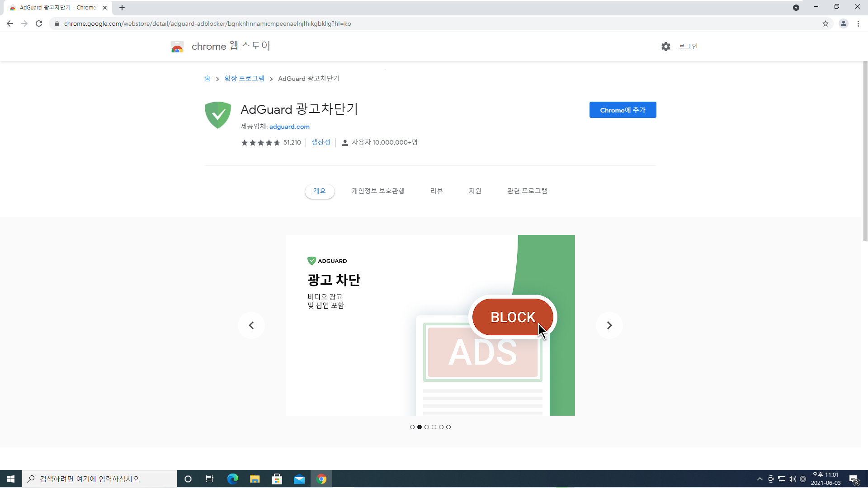Open the Chrome profile avatar icon
Image resolution: width=868 pixels, height=488 pixels.
coord(843,23)
